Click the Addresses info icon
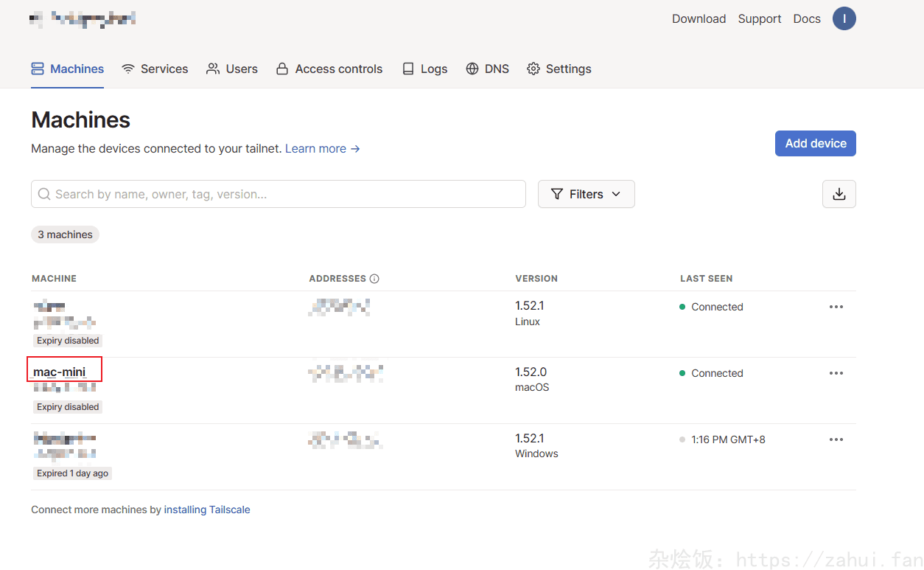The height and width of the screenshot is (570, 924). pos(374,279)
